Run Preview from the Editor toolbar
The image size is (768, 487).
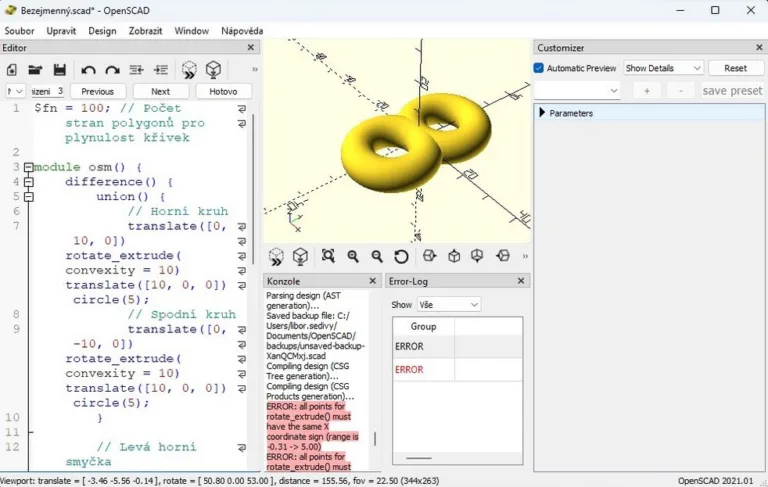coord(189,70)
